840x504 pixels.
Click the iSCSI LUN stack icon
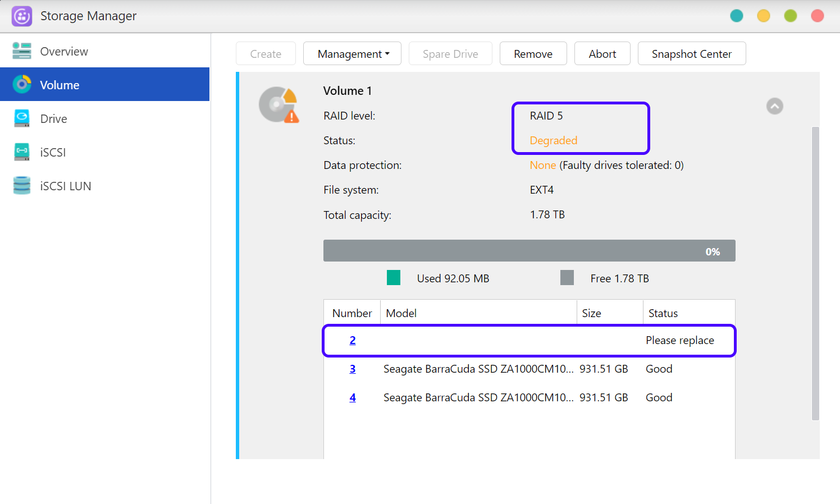[22, 186]
